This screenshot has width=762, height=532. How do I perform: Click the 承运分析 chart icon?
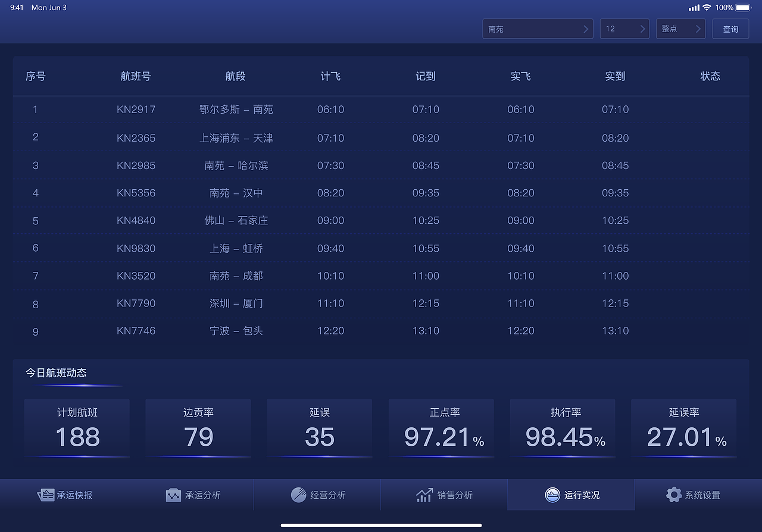[x=173, y=495]
